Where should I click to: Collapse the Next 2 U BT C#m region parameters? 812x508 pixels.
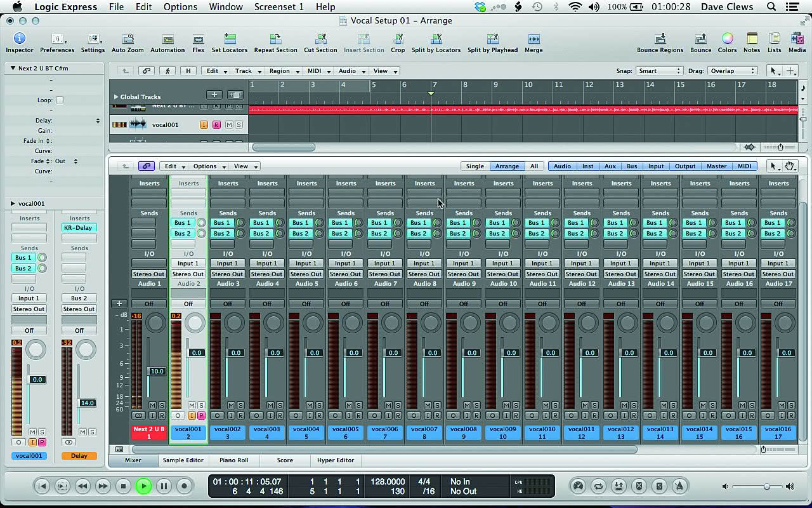point(13,69)
